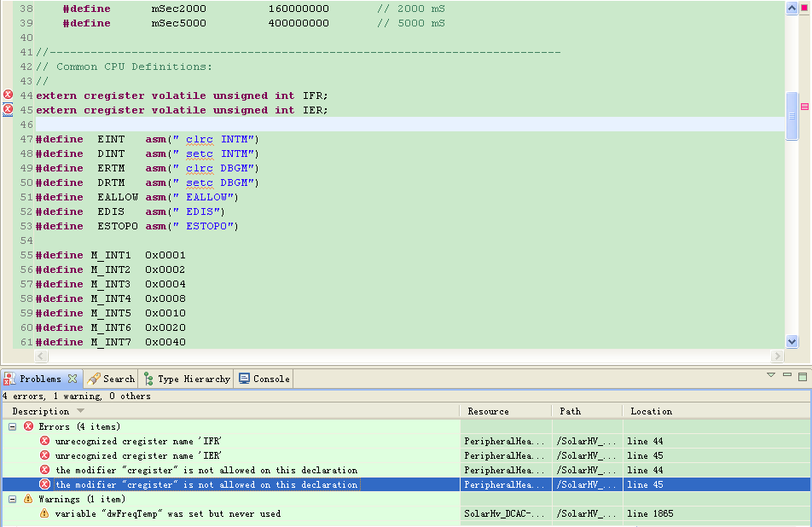
Task: Click editor scroll up arrow
Action: (792, 9)
